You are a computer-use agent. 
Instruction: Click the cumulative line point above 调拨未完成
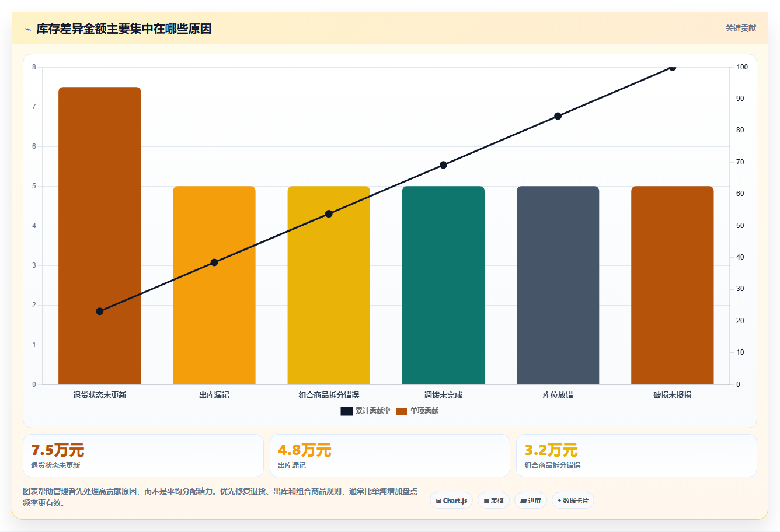coord(443,165)
